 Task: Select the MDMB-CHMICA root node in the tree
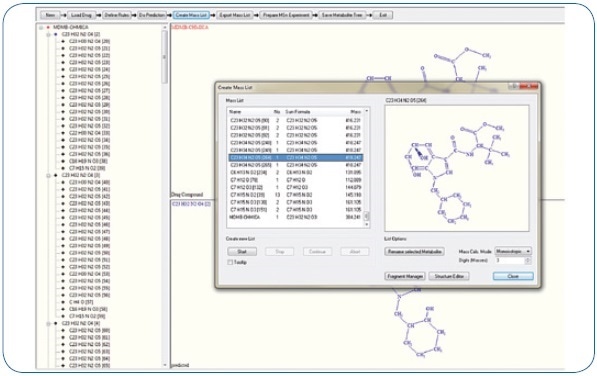tap(71, 27)
